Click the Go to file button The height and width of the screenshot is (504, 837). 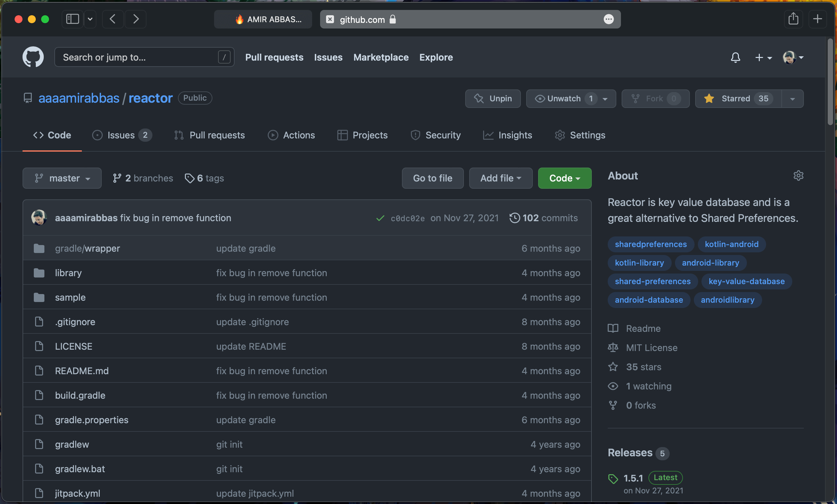click(432, 178)
